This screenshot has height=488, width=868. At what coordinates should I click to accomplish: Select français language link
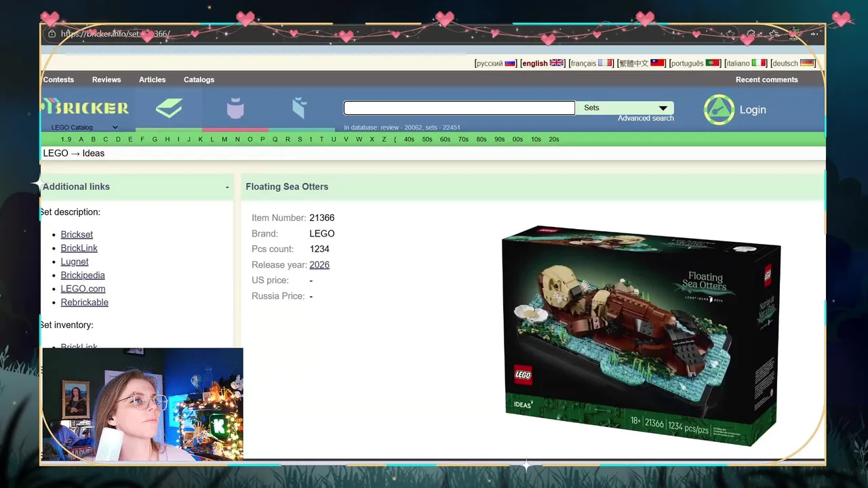tap(583, 63)
